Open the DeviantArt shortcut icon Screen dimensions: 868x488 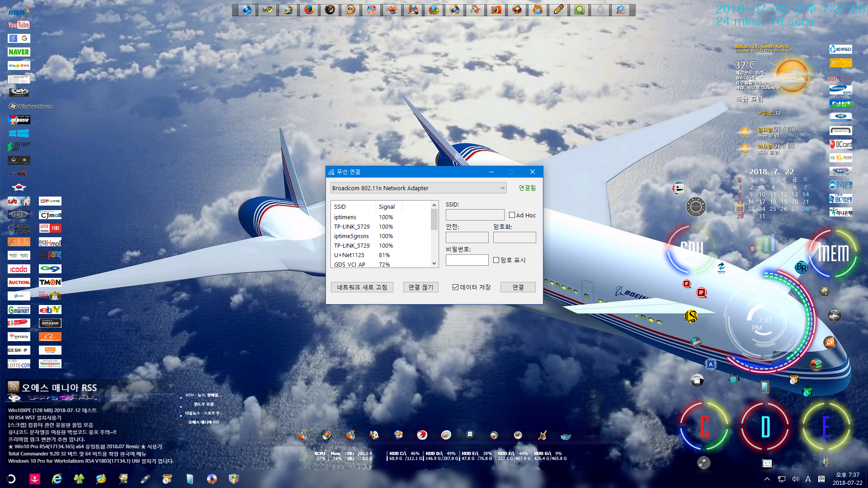(19, 146)
